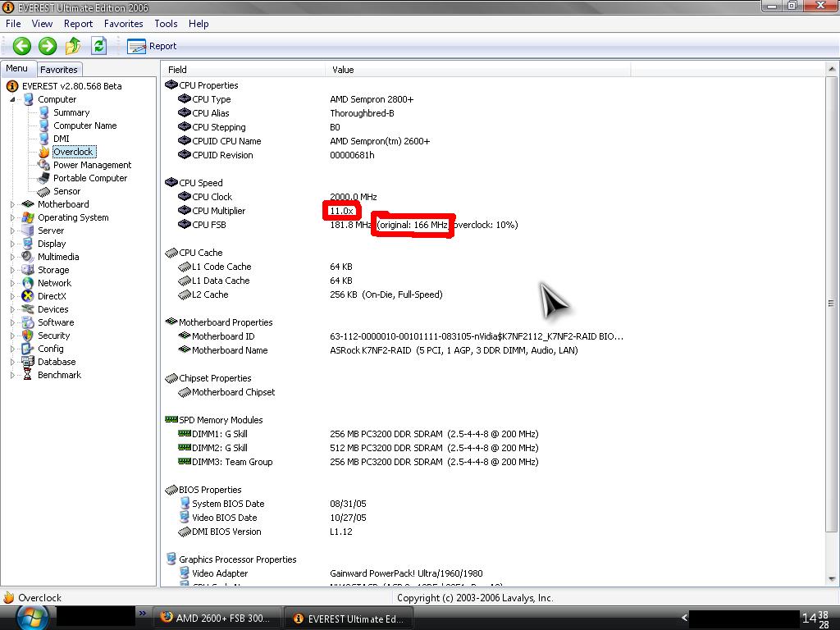
Task: Go back with the green left arrow
Action: pyautogui.click(x=22, y=46)
